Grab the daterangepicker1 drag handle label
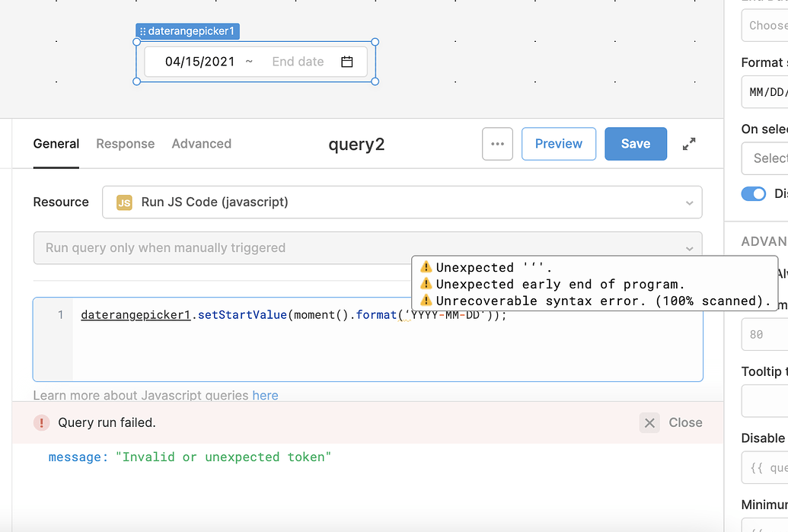The height and width of the screenshot is (532, 788). [187, 31]
